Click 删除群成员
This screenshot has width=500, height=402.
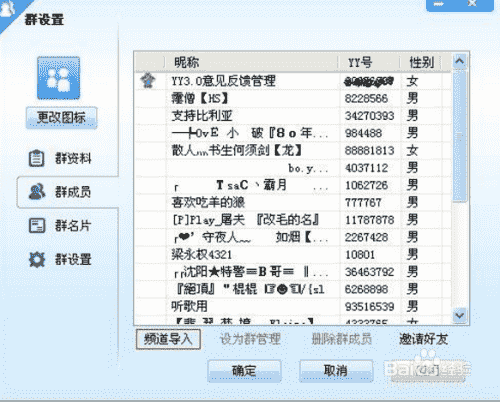pyautogui.click(x=342, y=339)
